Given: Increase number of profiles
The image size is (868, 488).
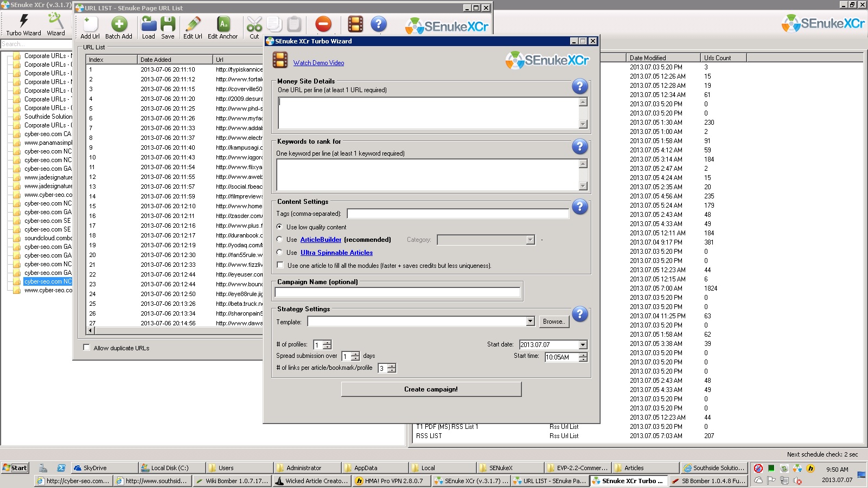Looking at the screenshot, I should click(327, 342).
